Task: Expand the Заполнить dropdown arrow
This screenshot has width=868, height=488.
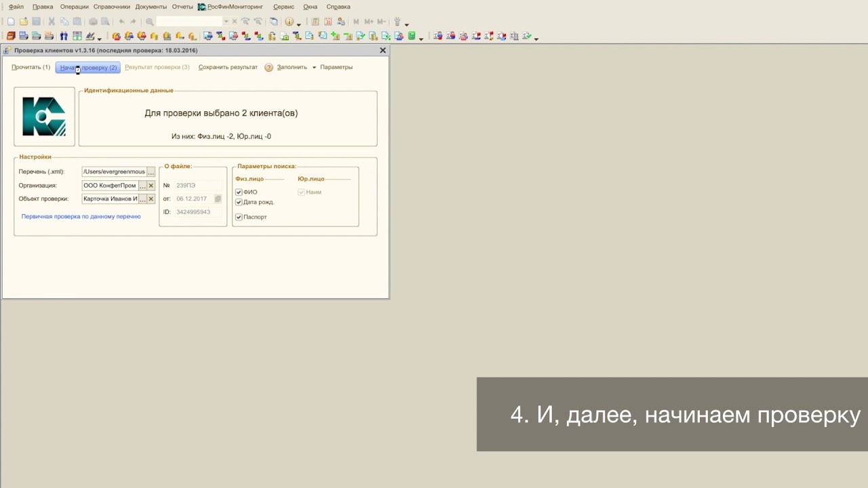Action: click(314, 68)
